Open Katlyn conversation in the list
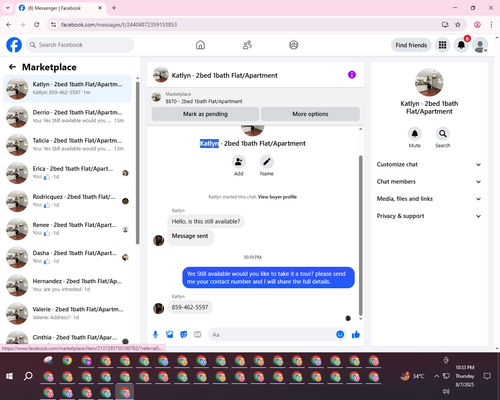 tap(67, 89)
